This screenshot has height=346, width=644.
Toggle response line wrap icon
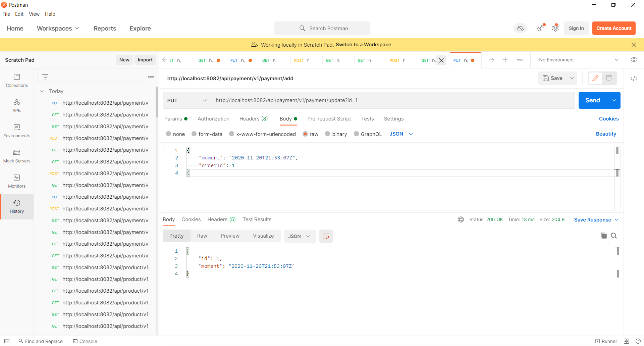(326, 236)
